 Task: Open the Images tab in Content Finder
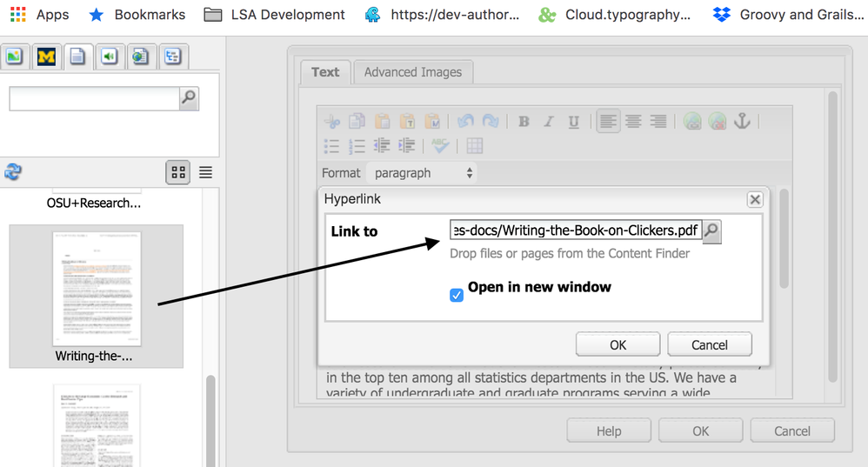pos(14,57)
